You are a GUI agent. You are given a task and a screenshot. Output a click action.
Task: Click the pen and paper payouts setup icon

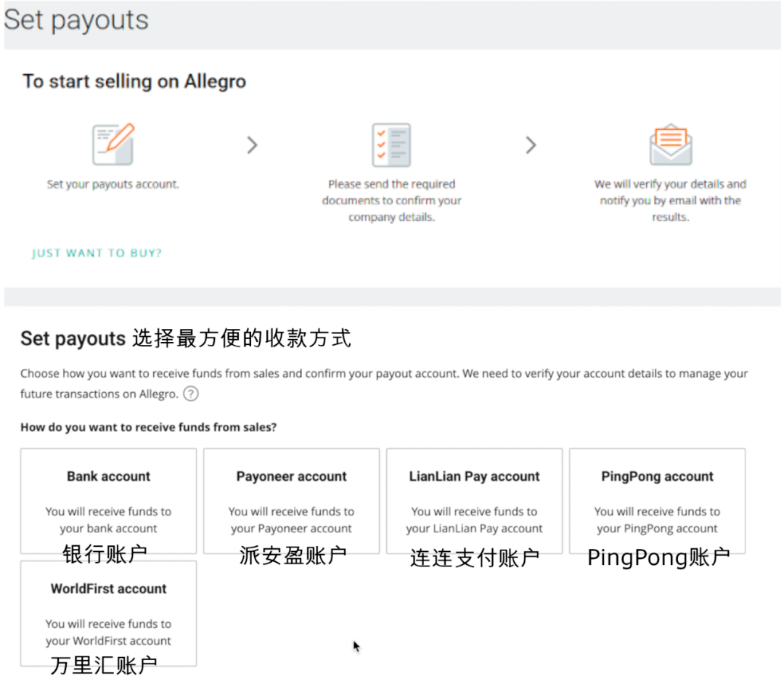[113, 144]
